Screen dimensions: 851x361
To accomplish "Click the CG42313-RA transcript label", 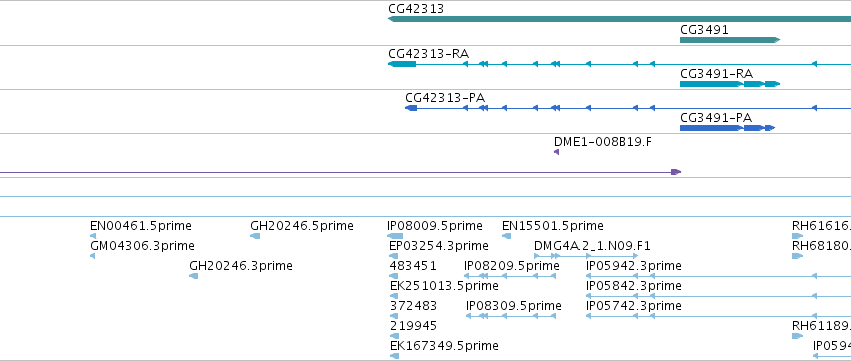I will tap(429, 54).
